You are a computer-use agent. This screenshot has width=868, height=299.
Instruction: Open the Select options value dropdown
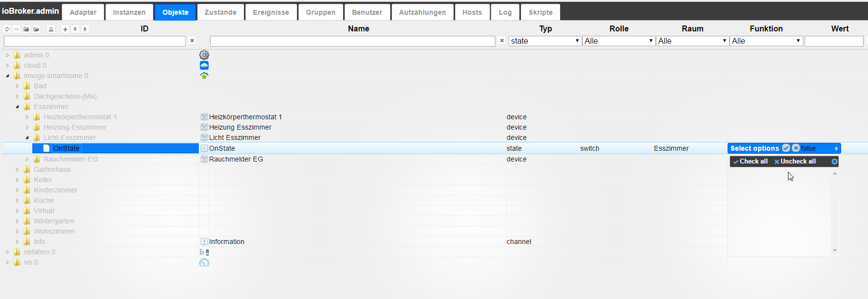[x=784, y=148]
